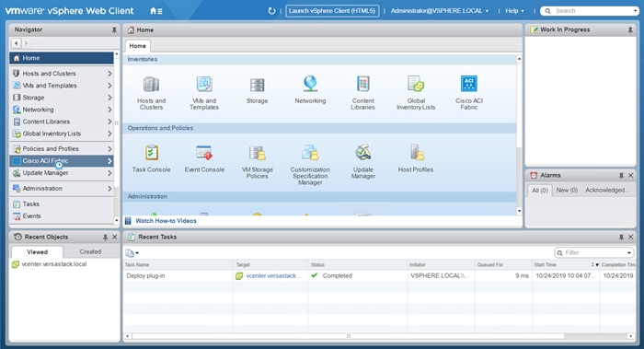Select Cisco ACI Fabric in Navigator
The image size is (644, 349).
(62, 161)
